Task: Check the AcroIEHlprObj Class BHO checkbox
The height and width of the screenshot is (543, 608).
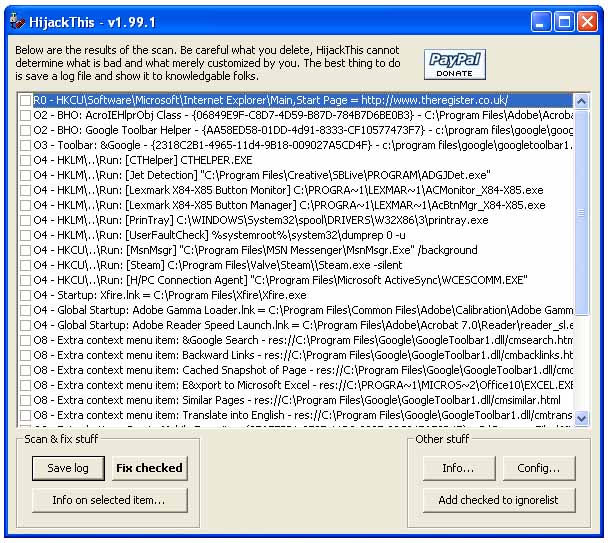Action: coord(26,115)
